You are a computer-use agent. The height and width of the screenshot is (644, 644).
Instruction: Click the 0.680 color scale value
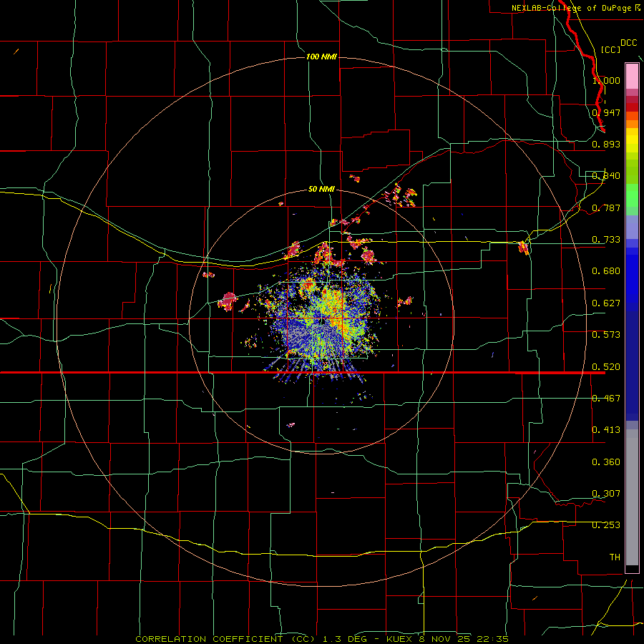click(606, 271)
